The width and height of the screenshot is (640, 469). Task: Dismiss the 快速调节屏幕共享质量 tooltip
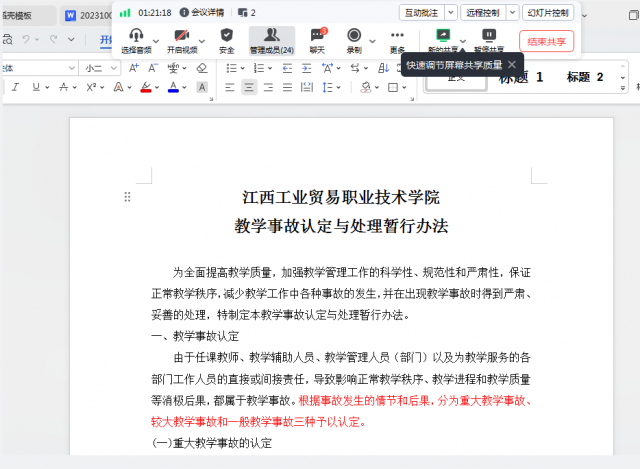coord(512,64)
